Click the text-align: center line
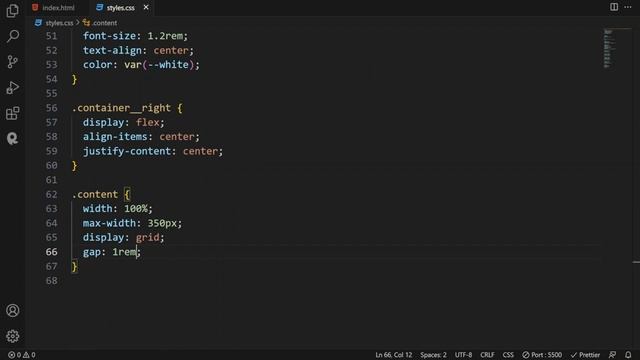This screenshot has width=640, height=360. (x=138, y=51)
